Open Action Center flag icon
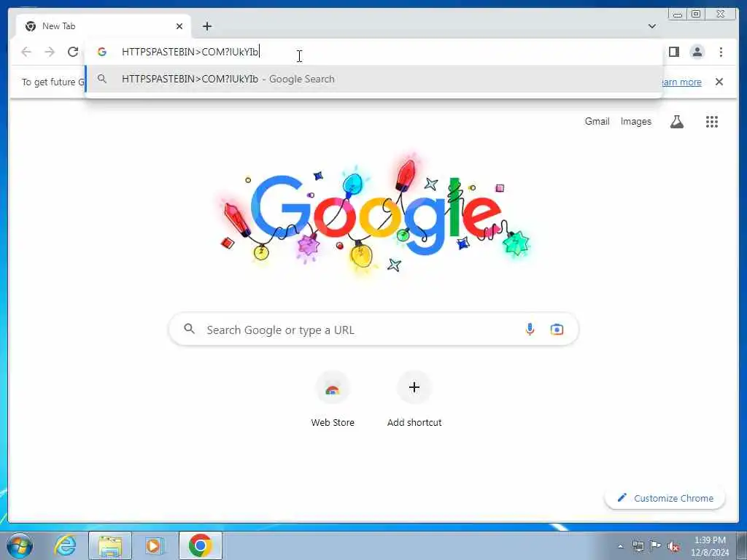Viewport: 747px width, 560px height. pyautogui.click(x=656, y=546)
